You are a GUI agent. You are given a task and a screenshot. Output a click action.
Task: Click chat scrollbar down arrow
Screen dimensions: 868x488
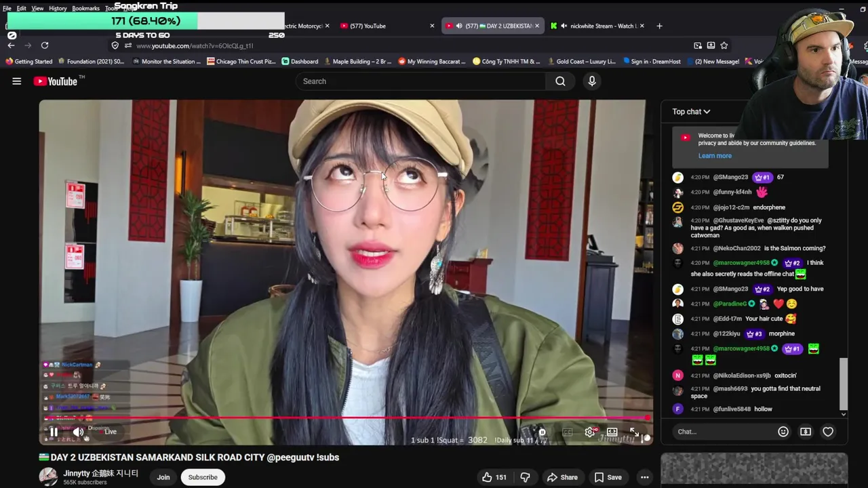point(844,414)
